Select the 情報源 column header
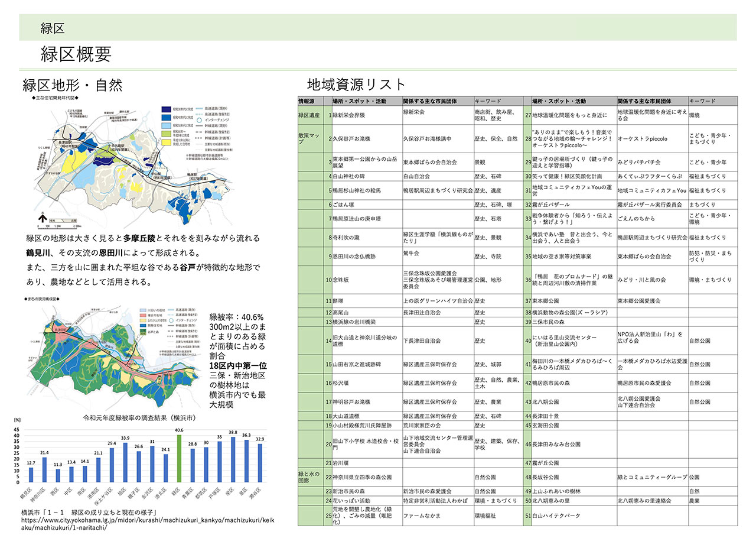 (310, 101)
